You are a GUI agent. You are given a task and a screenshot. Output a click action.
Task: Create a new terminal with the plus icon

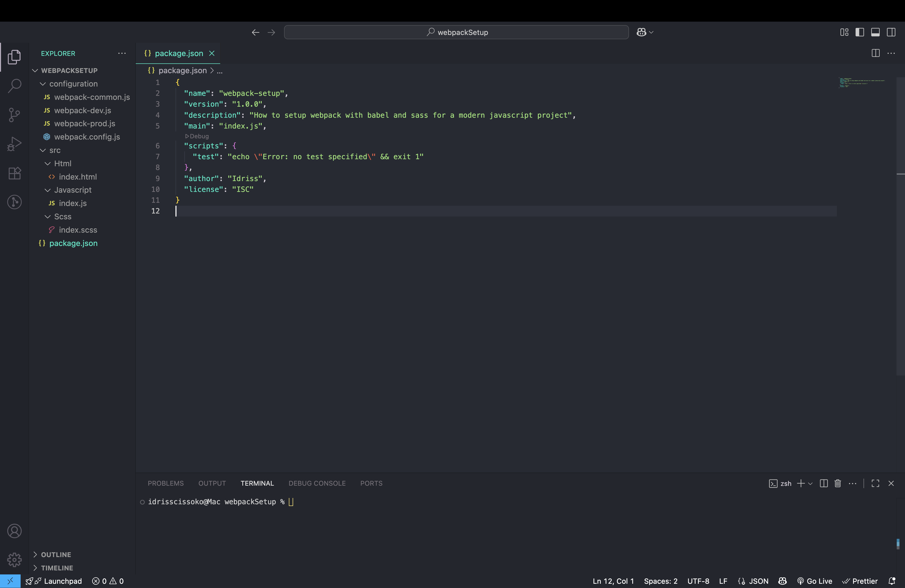pyautogui.click(x=801, y=483)
